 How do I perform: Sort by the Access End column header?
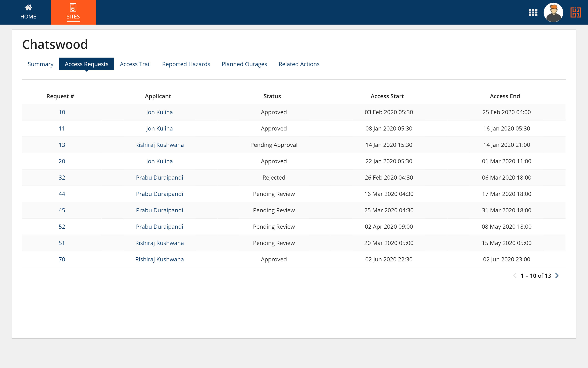(505, 96)
